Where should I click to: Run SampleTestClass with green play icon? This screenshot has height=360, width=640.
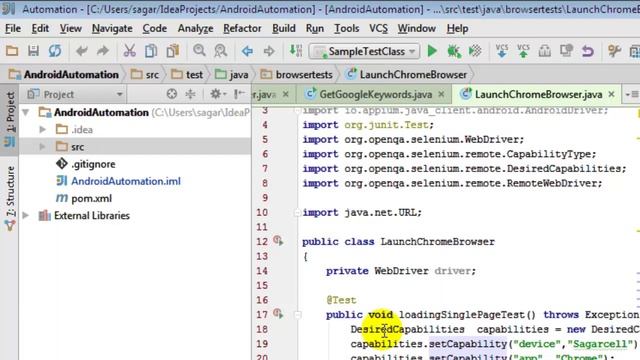click(x=432, y=51)
